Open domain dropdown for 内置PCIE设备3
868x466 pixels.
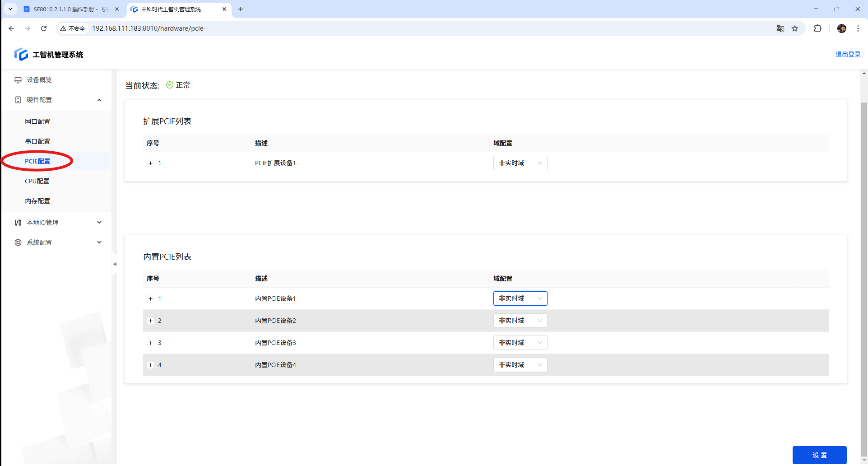[x=520, y=343]
